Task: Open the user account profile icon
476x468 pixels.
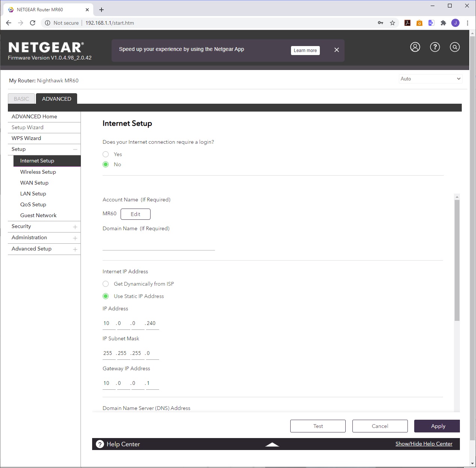Action: (x=415, y=47)
